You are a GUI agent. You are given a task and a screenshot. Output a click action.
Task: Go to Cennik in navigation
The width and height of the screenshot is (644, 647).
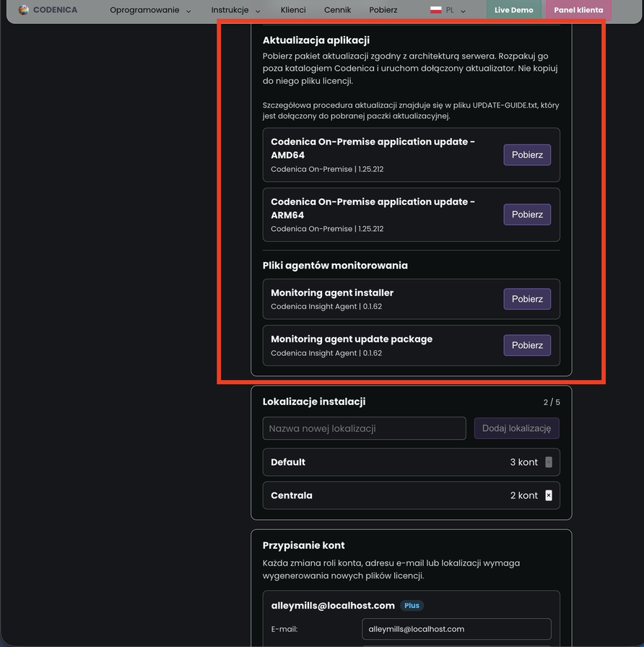pyautogui.click(x=337, y=10)
